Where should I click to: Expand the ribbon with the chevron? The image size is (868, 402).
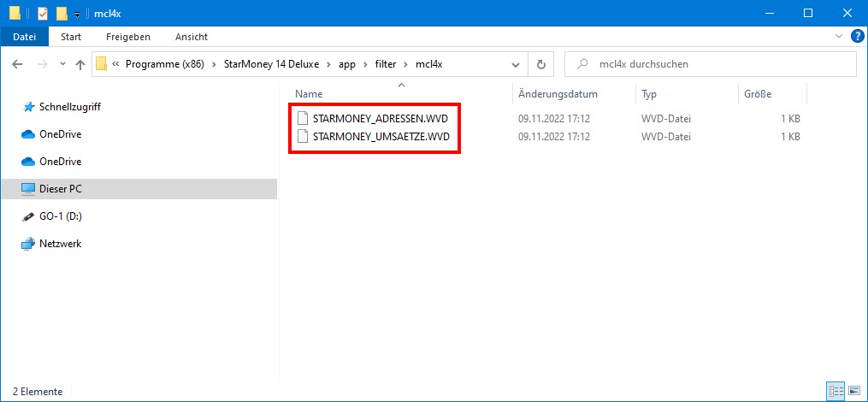click(838, 37)
